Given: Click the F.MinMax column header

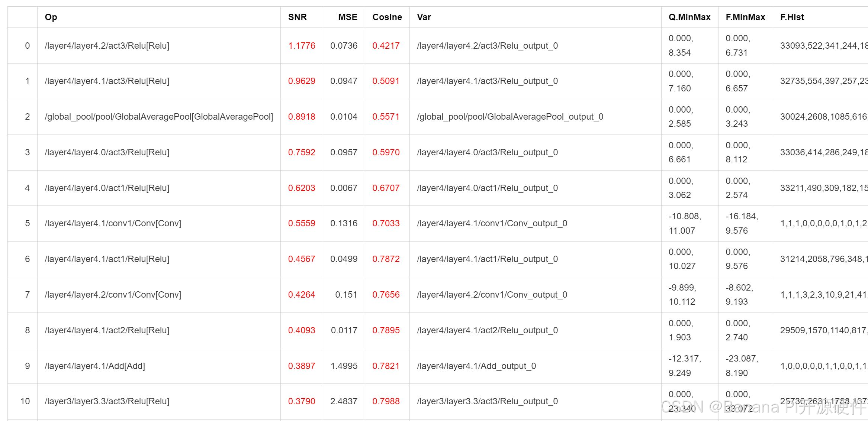Looking at the screenshot, I should (x=745, y=17).
